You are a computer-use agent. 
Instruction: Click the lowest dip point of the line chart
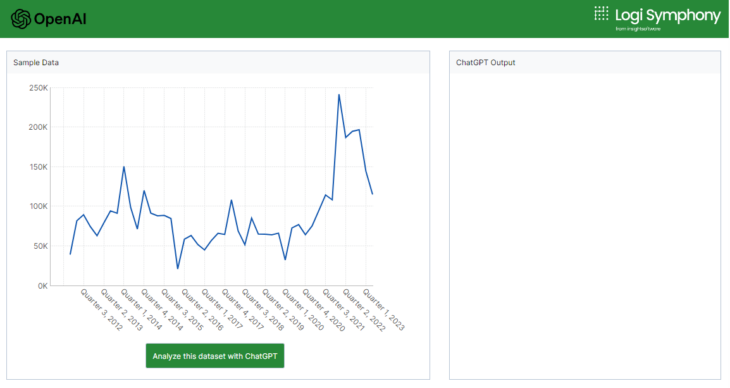(x=177, y=268)
